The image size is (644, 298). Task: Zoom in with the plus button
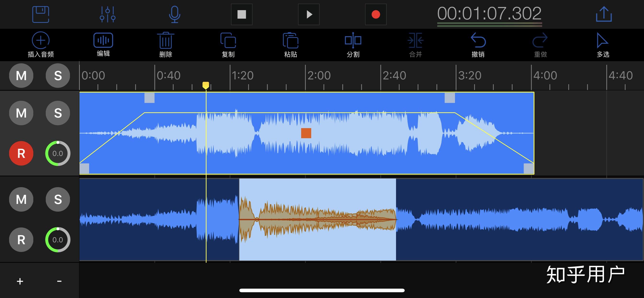[20, 281]
